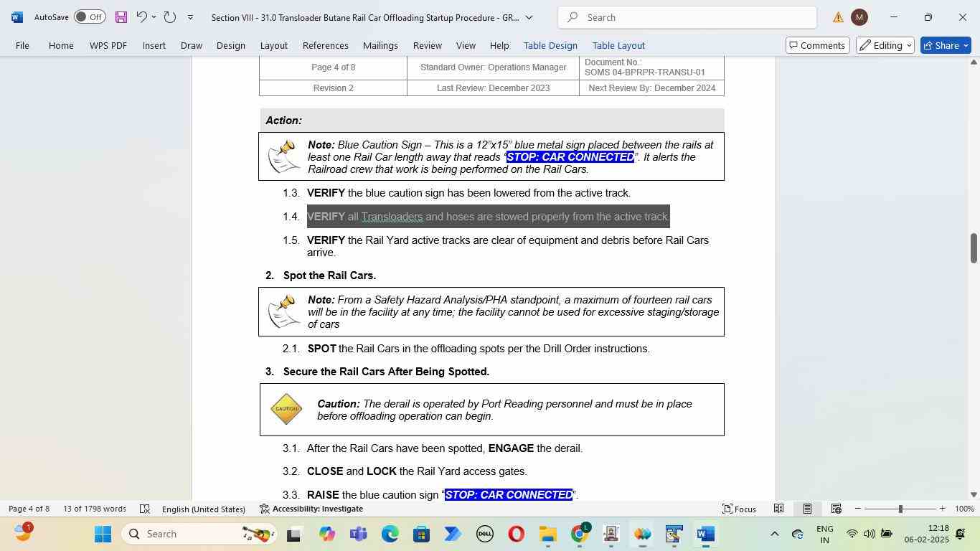Open the Table Design contextual tab
The image size is (980, 551).
[x=550, y=45]
